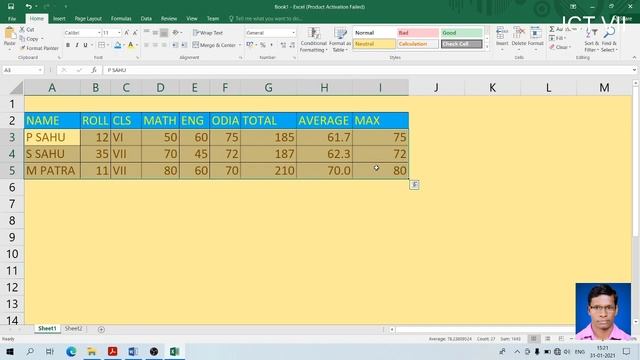Apply the Fill Color bucket
The height and width of the screenshot is (360, 640).
click(118, 45)
